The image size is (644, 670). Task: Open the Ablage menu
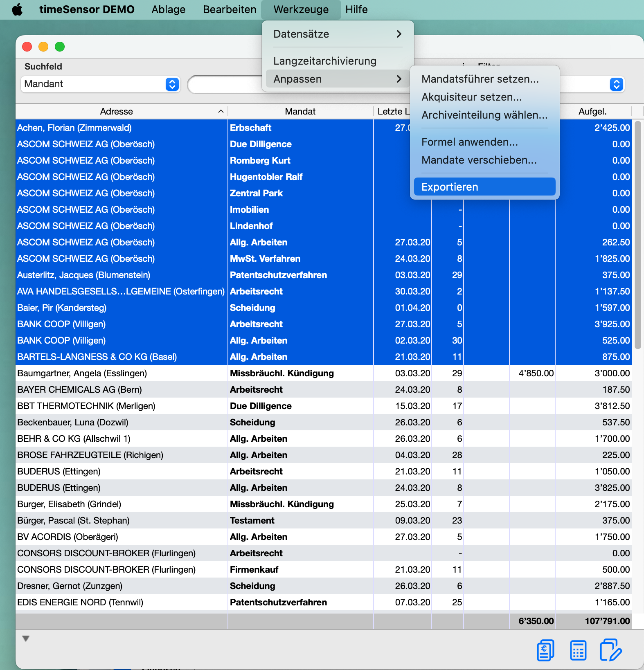click(x=169, y=9)
